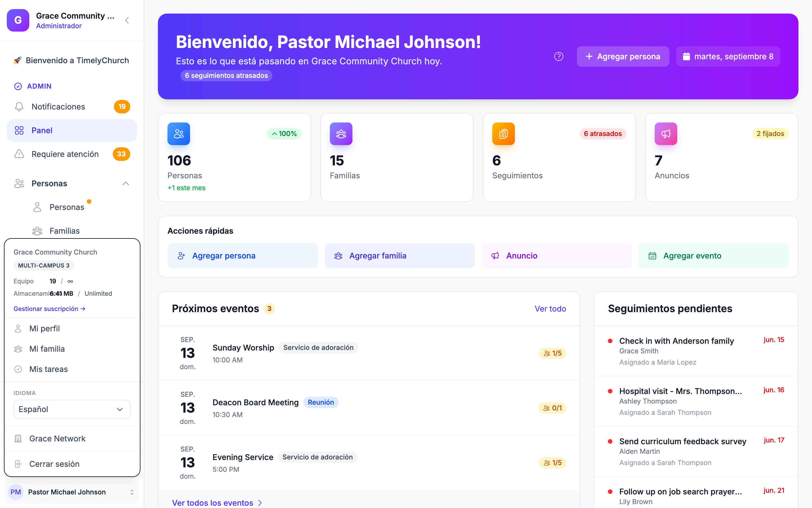
Task: Collapse the sidebar with the left chevron
Action: point(127,21)
